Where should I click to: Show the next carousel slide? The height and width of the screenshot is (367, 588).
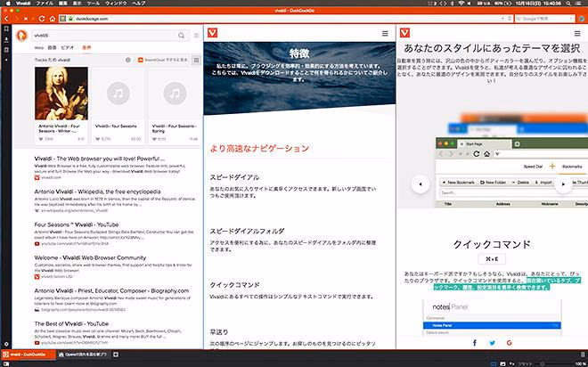click(x=563, y=184)
